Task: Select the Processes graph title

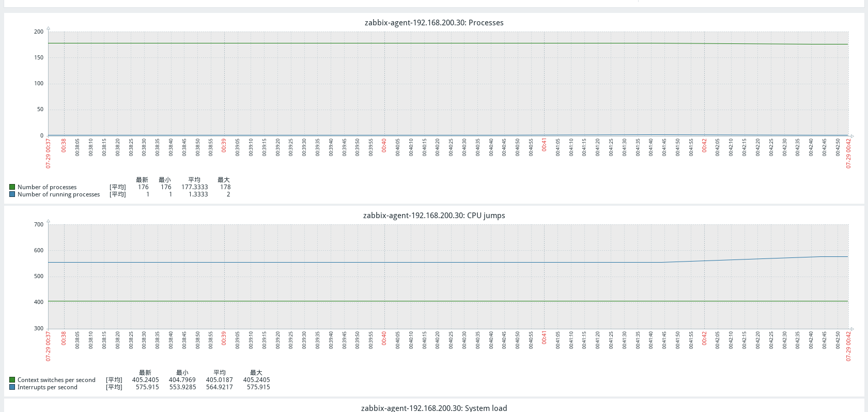Action: point(434,23)
